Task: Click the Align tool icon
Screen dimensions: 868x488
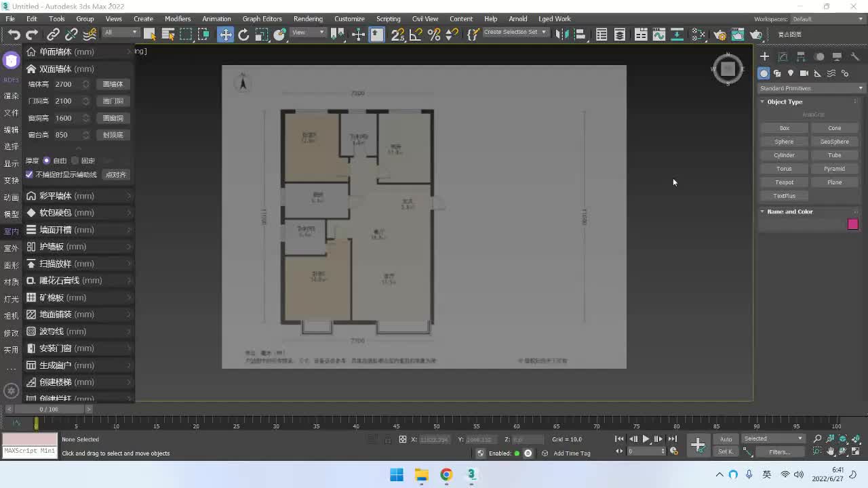Action: click(580, 35)
